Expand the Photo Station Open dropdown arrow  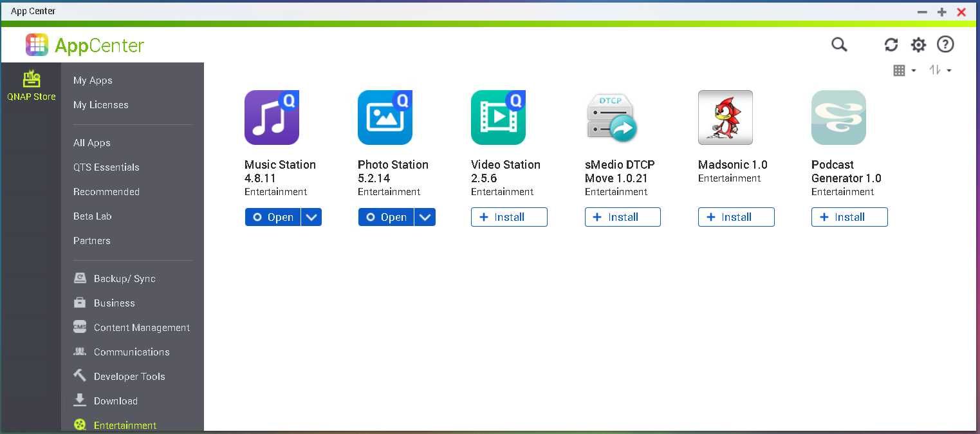[425, 217]
